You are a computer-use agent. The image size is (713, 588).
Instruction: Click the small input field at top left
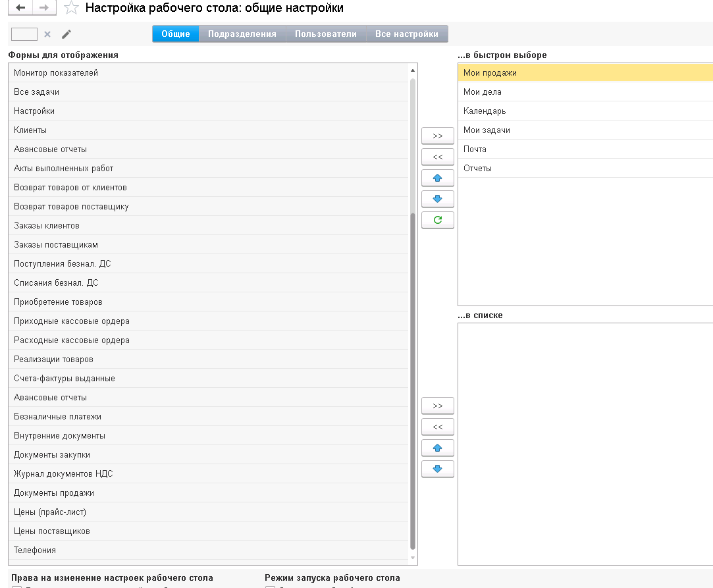24,34
